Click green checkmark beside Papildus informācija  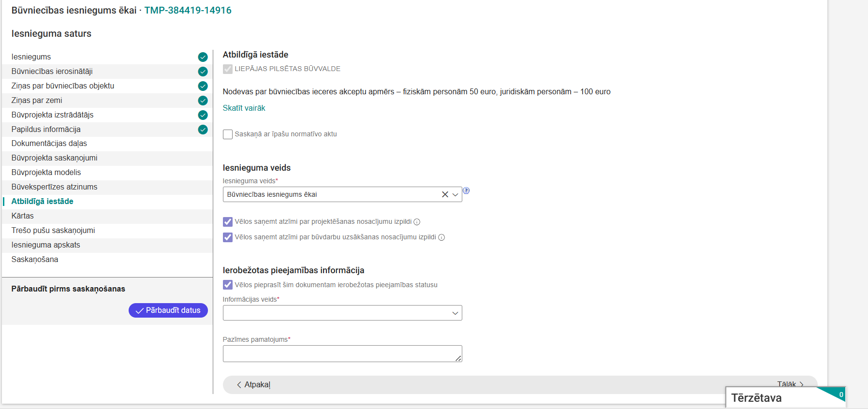click(203, 130)
